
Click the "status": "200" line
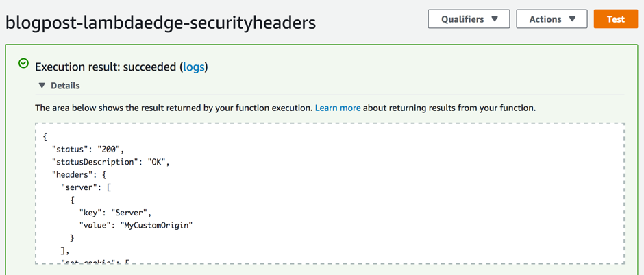pos(88,150)
